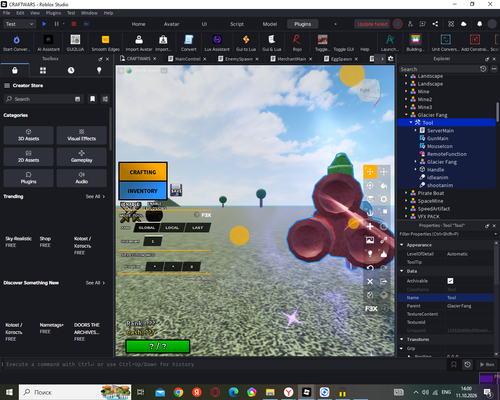Screen dimensions: 500x400
Task: Select LOCAL axes mode in F3X
Action: 172,228
